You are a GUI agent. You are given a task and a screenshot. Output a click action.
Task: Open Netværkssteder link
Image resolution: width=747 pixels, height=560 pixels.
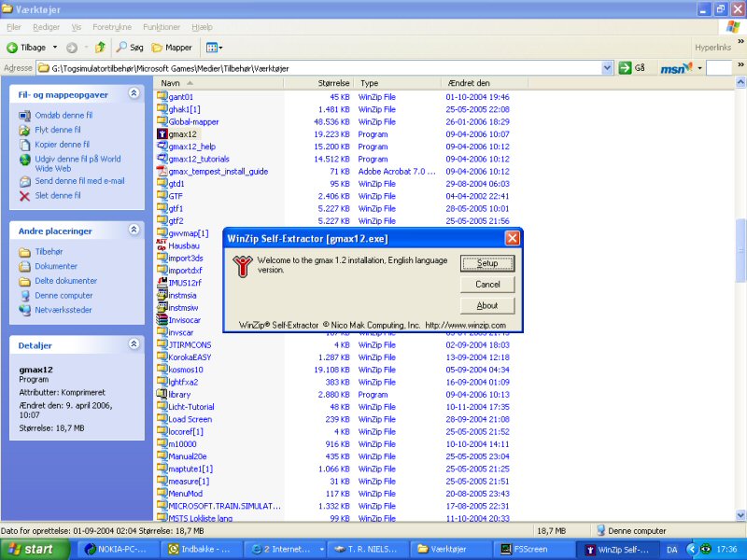click(63, 310)
